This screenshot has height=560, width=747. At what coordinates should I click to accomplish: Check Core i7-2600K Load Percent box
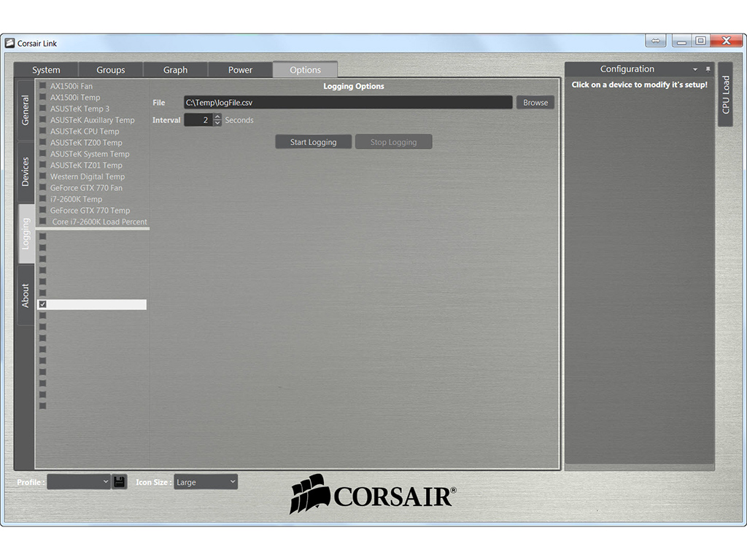click(43, 222)
